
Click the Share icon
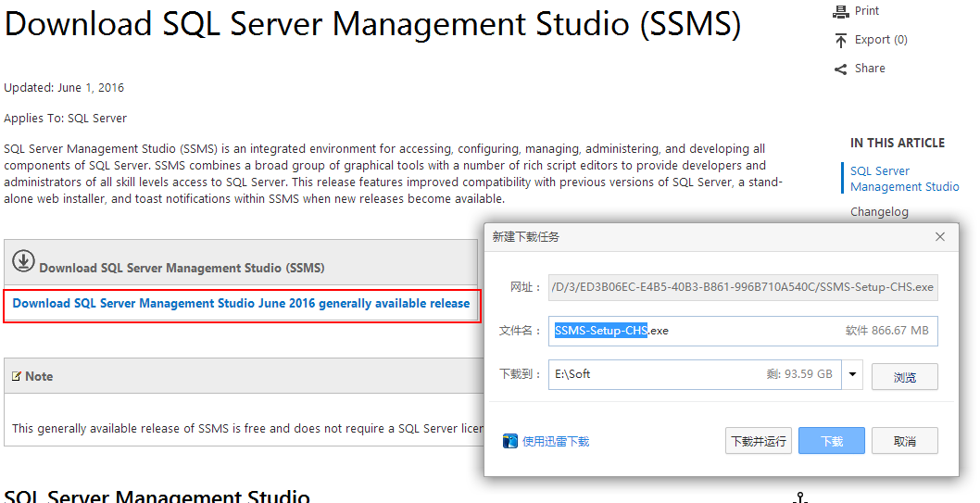(x=841, y=69)
